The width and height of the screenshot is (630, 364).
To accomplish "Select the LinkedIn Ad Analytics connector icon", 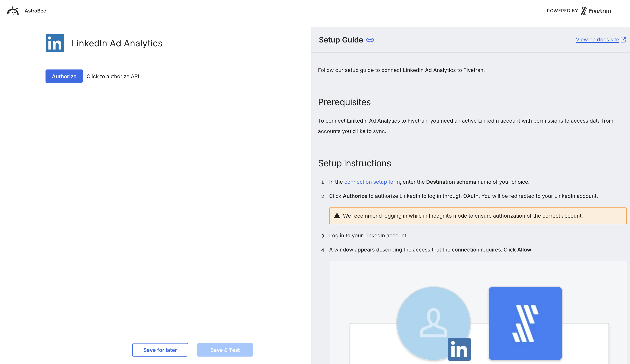I will click(54, 43).
